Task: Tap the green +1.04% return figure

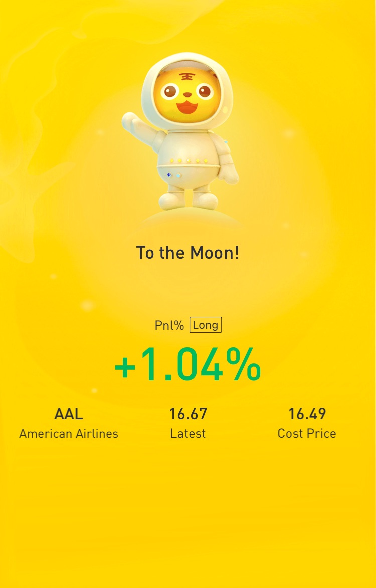Action: point(187,365)
